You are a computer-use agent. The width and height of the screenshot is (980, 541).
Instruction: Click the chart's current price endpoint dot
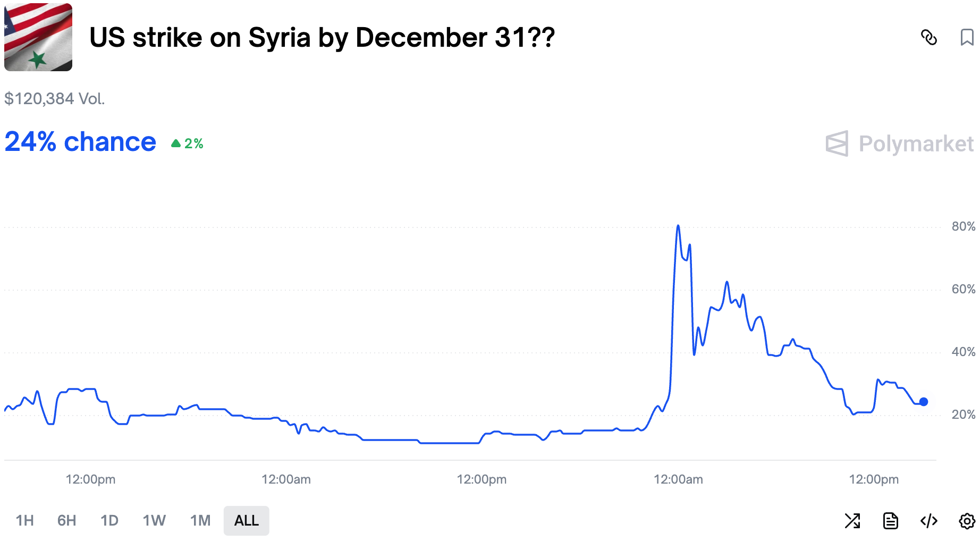[x=924, y=402]
